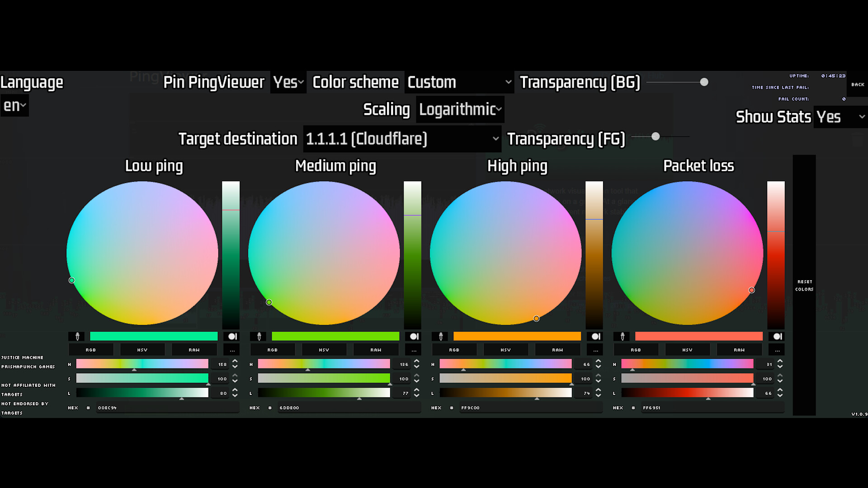Viewport: 868px width, 488px height.
Task: Click High ping picker shape toggle icon
Action: coord(595,336)
